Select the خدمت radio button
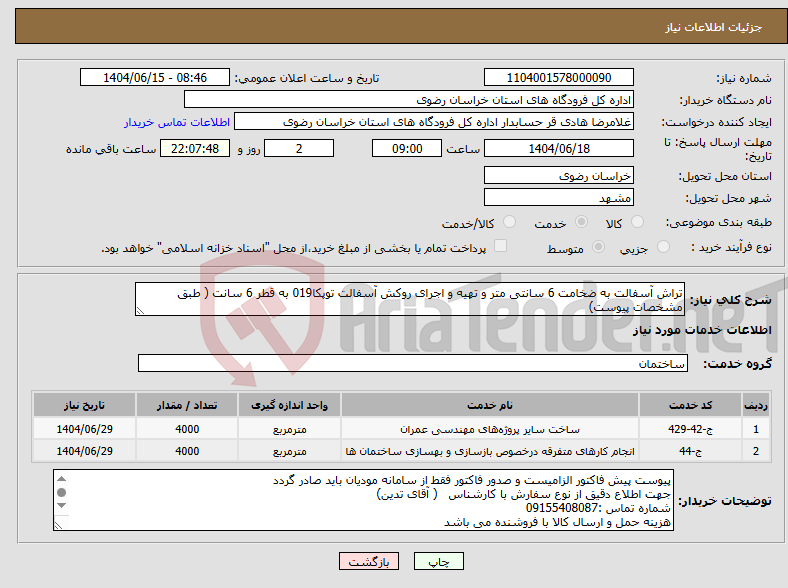 [581, 222]
